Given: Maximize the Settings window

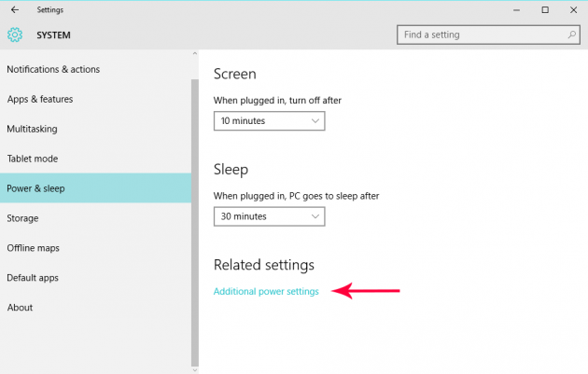Looking at the screenshot, I should [545, 9].
